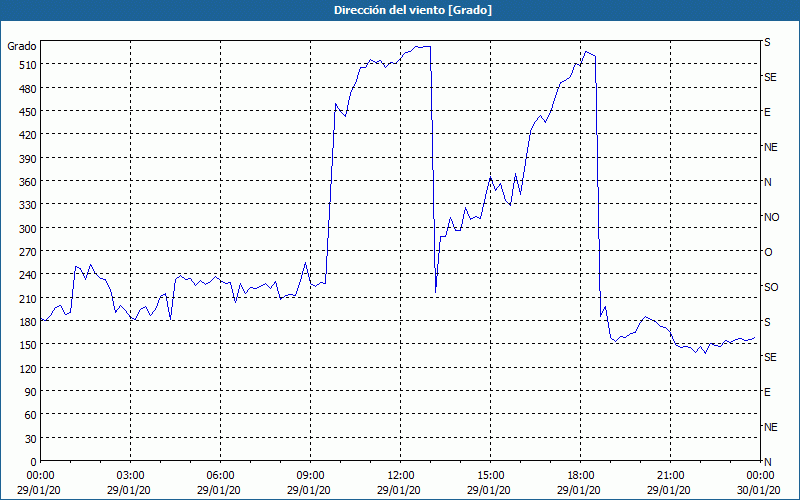Click the 90 tick label on the left axis
This screenshot has width=800, height=500.
coord(31,392)
